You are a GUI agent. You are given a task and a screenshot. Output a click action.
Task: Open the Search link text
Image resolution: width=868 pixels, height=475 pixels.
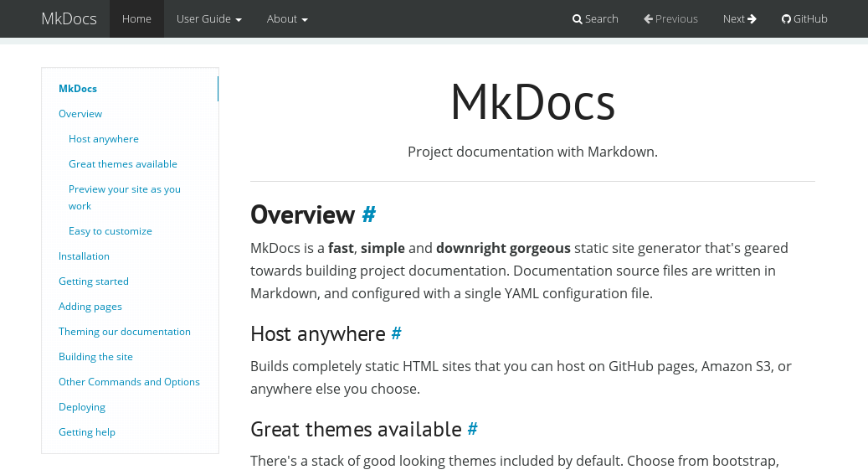point(601,18)
